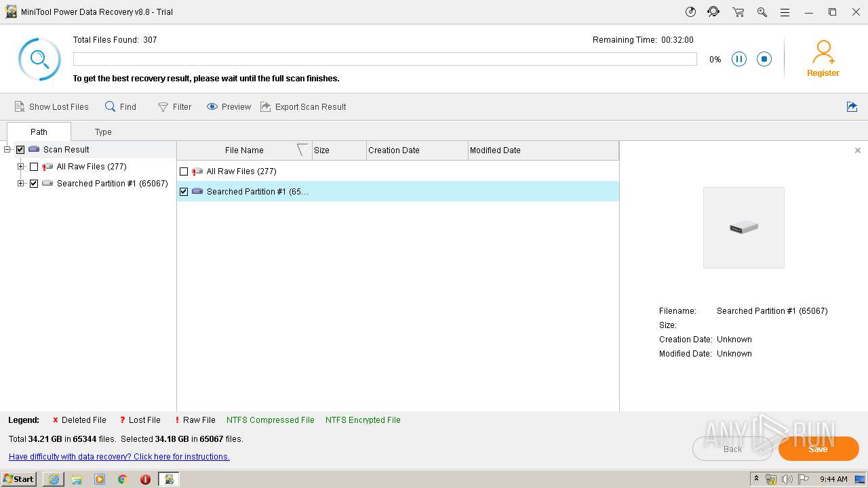Open the volume tray icon
Screen dimensions: 868x488
click(x=787, y=479)
